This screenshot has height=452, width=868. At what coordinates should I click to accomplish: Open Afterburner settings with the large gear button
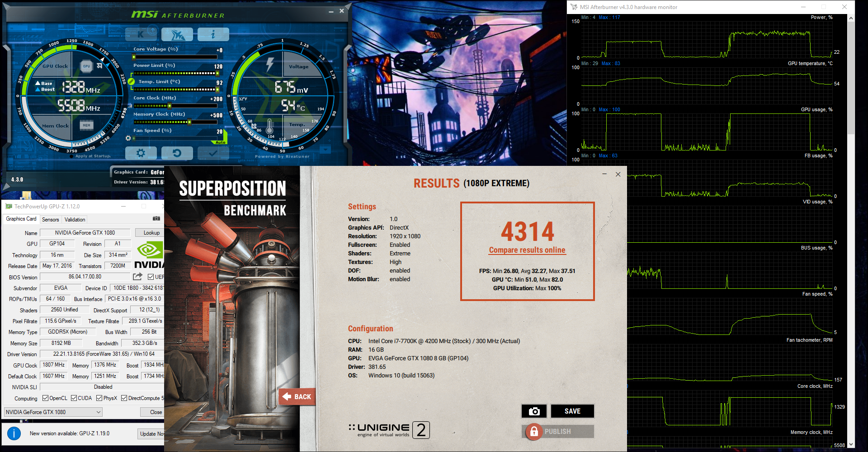pos(141,153)
